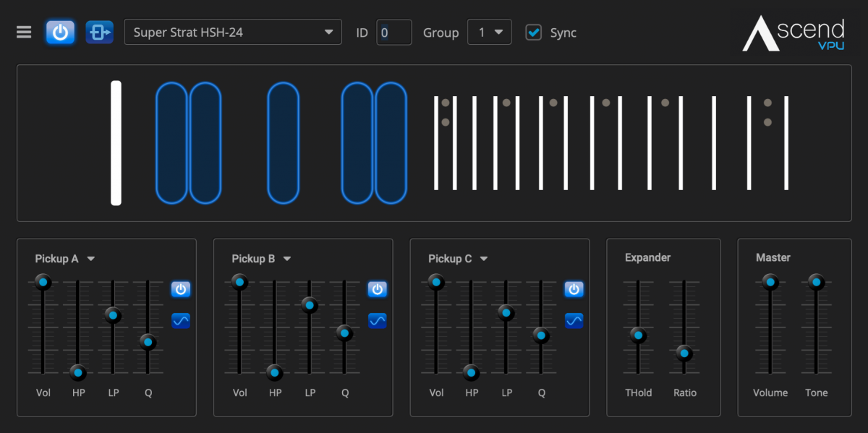This screenshot has width=868, height=433.
Task: Click the Pickup C filter curve icon
Action: 574,320
